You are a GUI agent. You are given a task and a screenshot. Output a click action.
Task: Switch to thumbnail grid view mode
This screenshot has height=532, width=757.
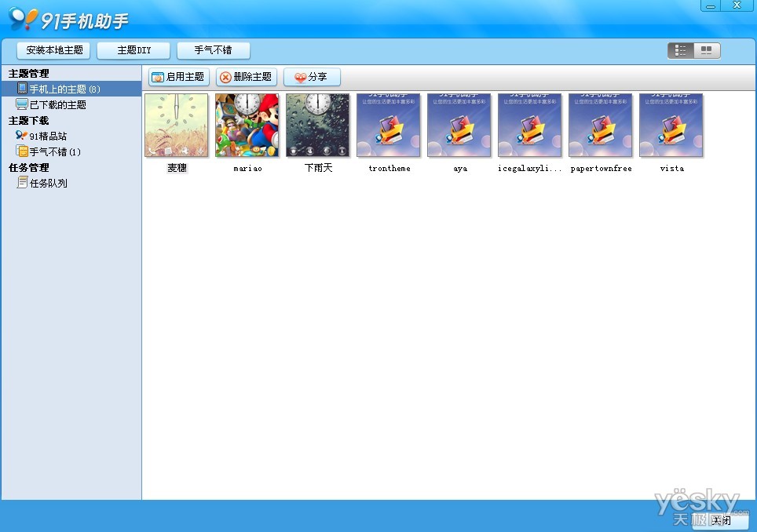point(707,50)
